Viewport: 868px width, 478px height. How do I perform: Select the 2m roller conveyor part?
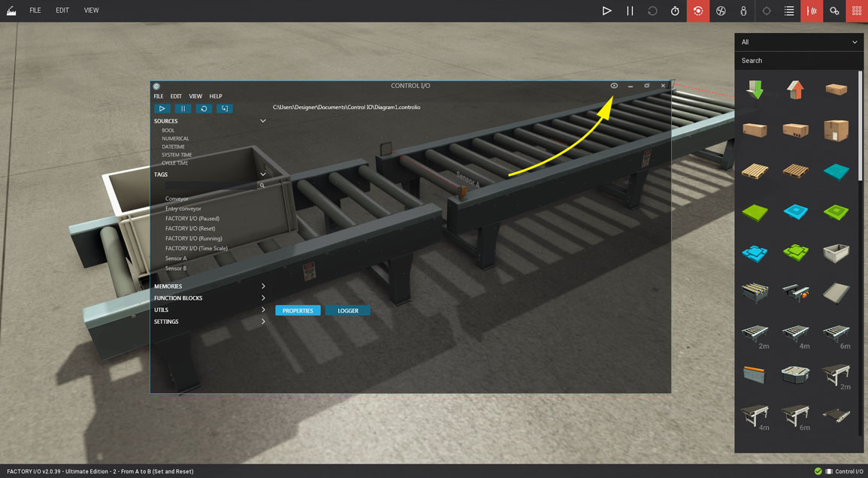pyautogui.click(x=755, y=335)
